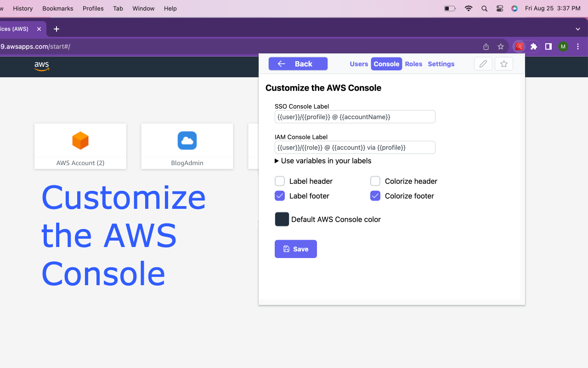Click the IAM Console Label input field
The image size is (588, 368).
355,147
